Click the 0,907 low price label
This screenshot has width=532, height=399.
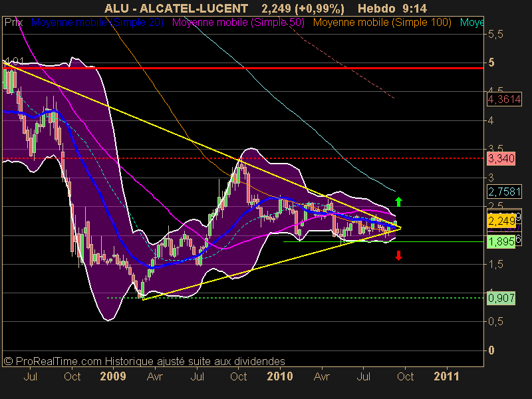click(501, 298)
